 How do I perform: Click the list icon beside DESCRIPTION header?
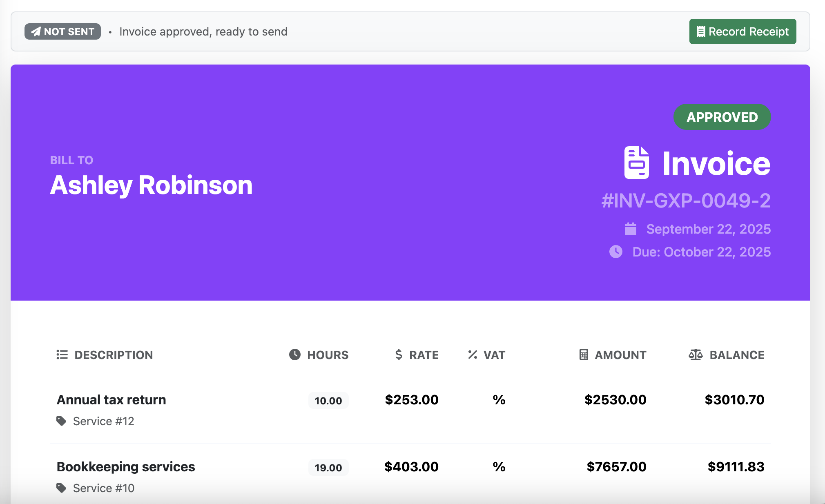coord(62,355)
